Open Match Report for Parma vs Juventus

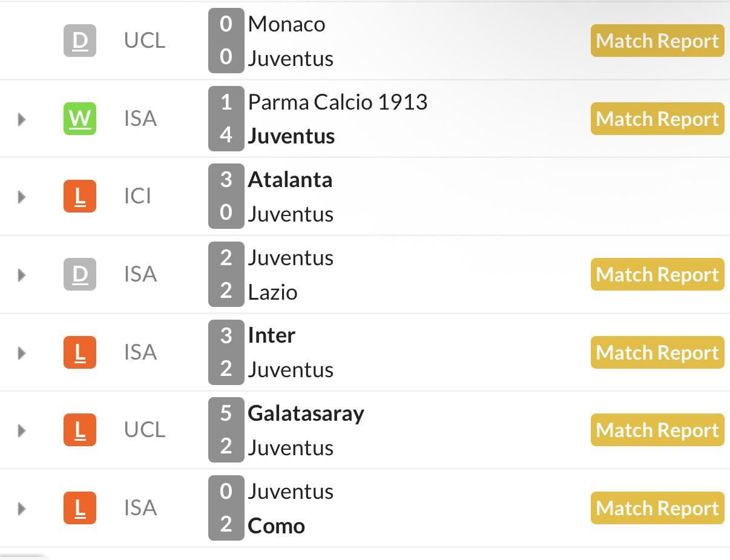coord(657,119)
